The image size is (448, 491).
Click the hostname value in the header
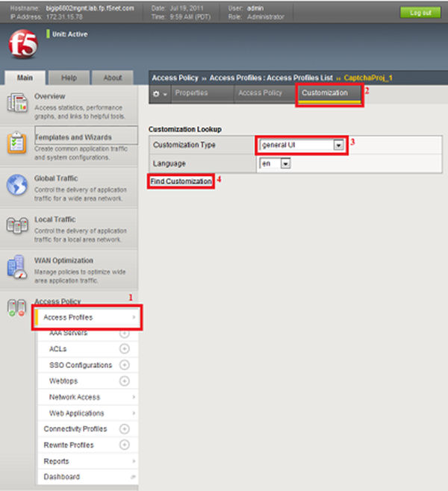(90, 8)
